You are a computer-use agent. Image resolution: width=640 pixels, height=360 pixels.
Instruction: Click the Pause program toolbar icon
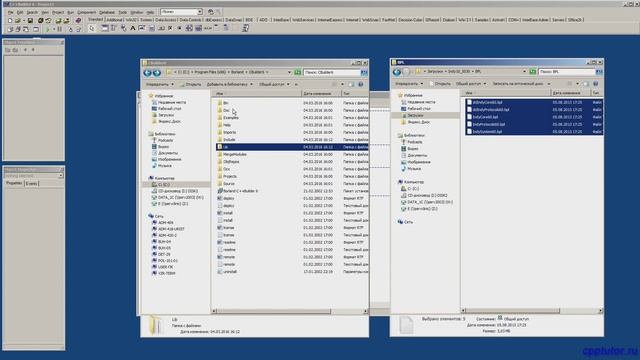pyautogui.click(x=60, y=29)
